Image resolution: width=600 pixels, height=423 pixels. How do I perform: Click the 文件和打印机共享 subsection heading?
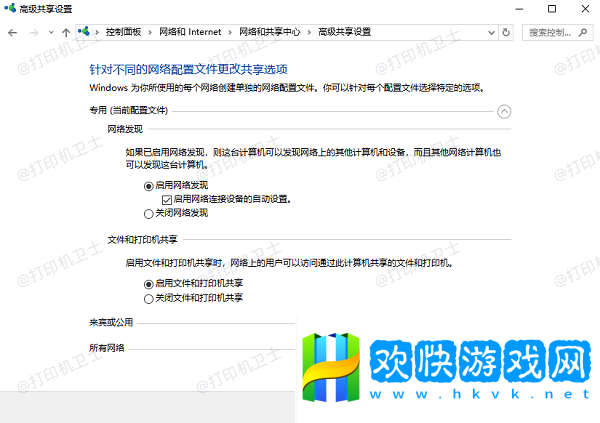tap(142, 240)
